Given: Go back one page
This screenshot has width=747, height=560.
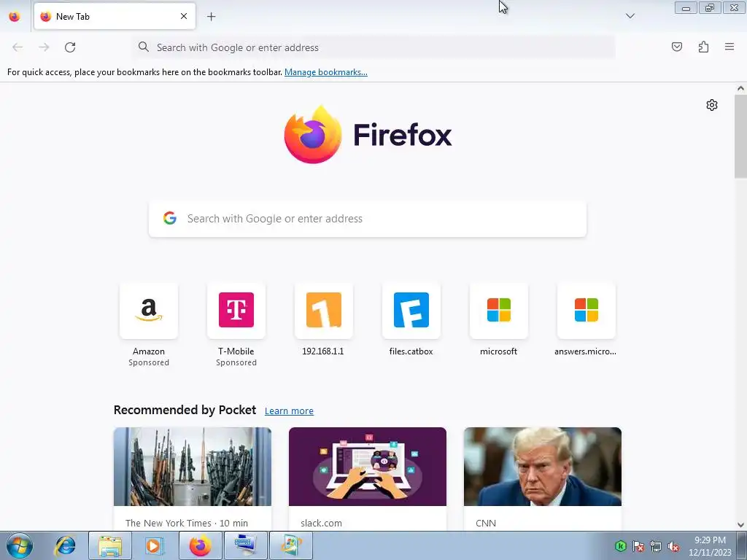Looking at the screenshot, I should [x=18, y=47].
